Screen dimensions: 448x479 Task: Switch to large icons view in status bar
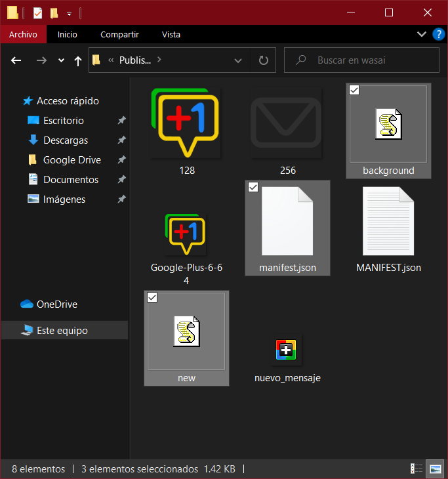pos(435,469)
